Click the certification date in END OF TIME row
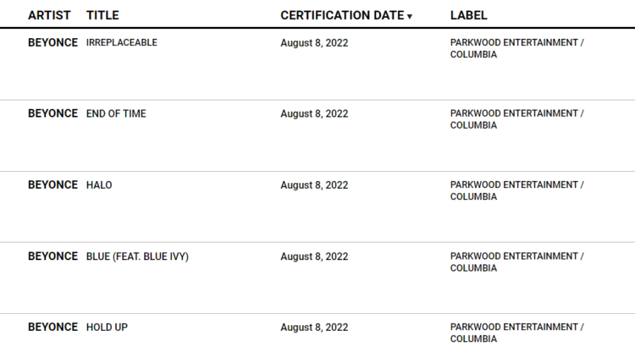The width and height of the screenshot is (635, 364). [x=314, y=113]
